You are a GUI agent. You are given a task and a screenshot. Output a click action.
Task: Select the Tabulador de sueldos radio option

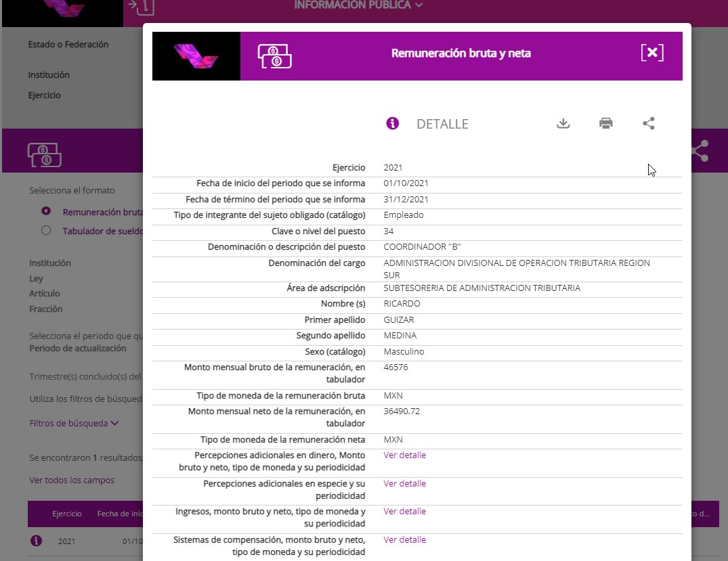[46, 230]
